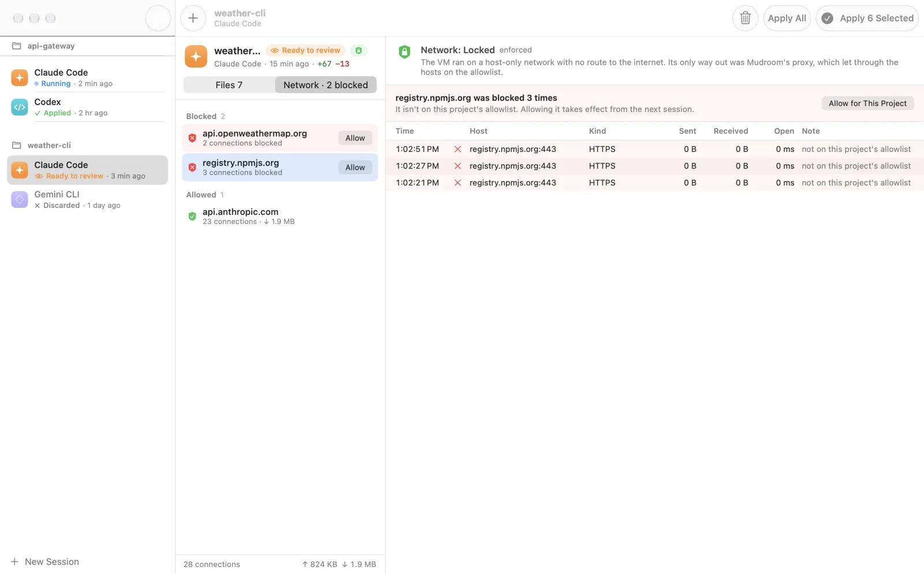
Task: Click red blocked shield beside registry.npmjs.org
Action: tap(192, 167)
